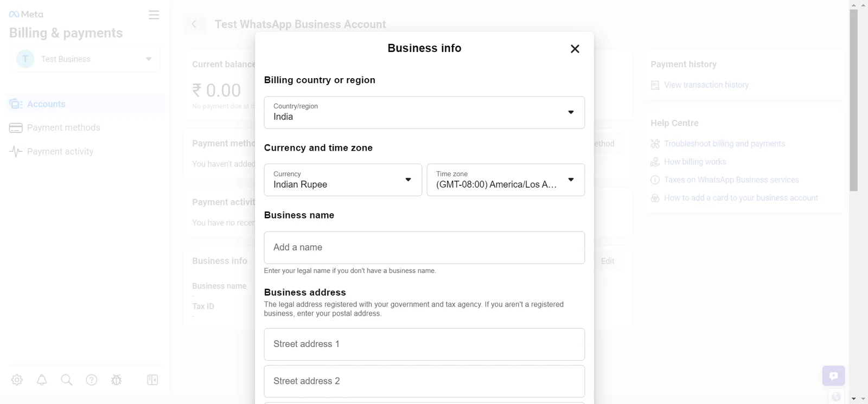Click the Street address 1 field
The image size is (868, 404).
point(424,344)
